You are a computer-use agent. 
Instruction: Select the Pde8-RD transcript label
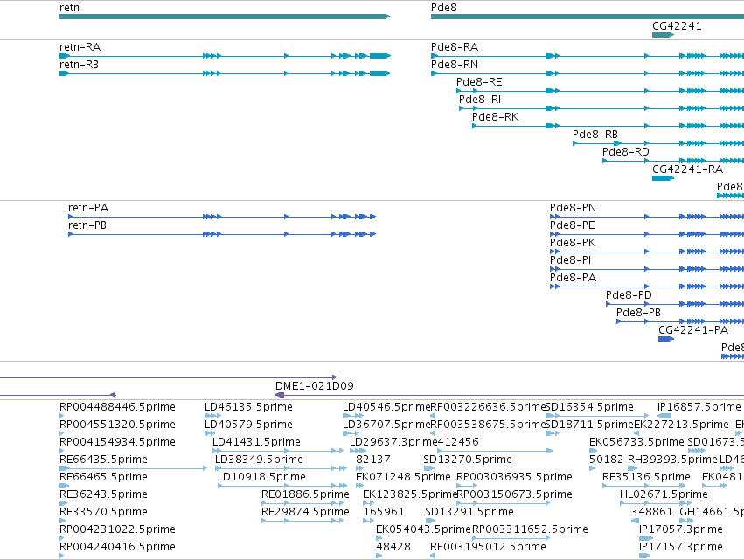[625, 152]
